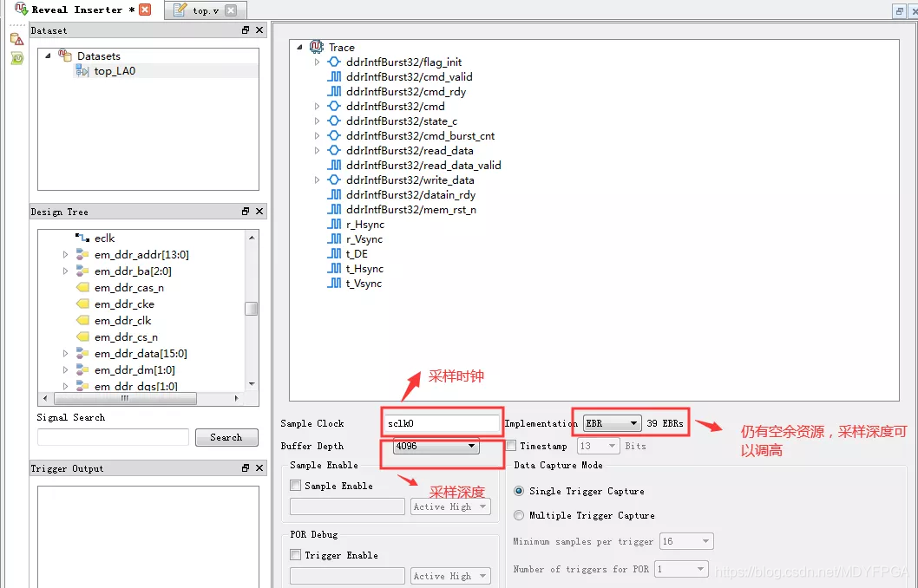Switch to the Reveal Inserter tab
The width and height of the screenshot is (918, 588).
[82, 10]
